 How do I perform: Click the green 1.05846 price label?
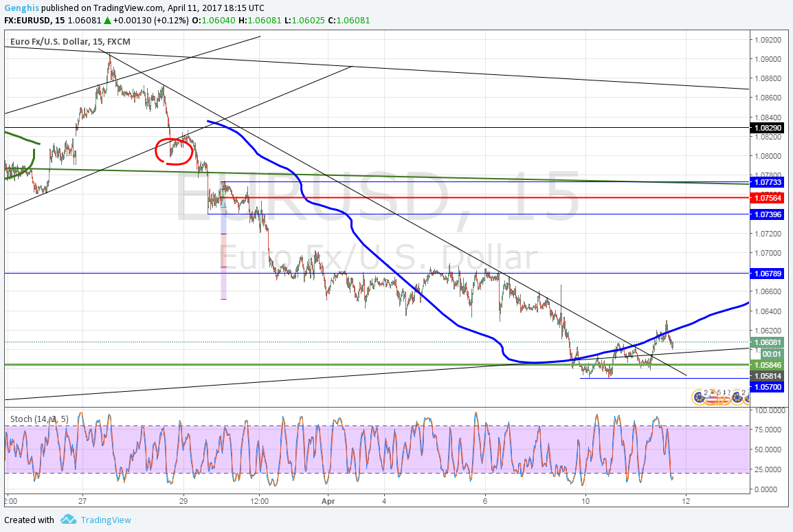(768, 364)
